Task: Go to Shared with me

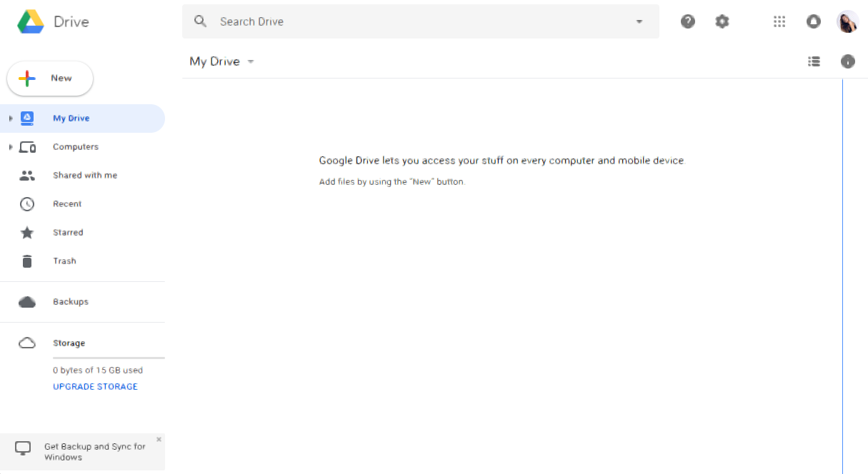Action: click(x=84, y=176)
